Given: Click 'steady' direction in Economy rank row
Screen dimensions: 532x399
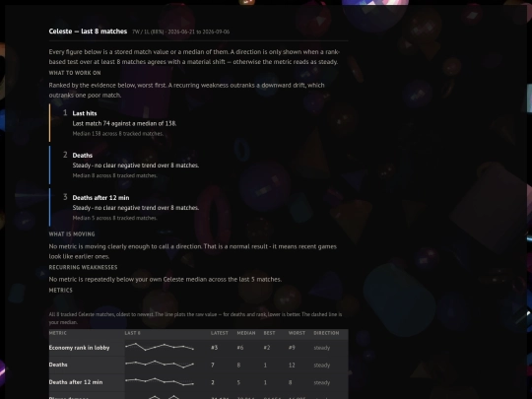Looking at the screenshot, I should coord(321,348).
